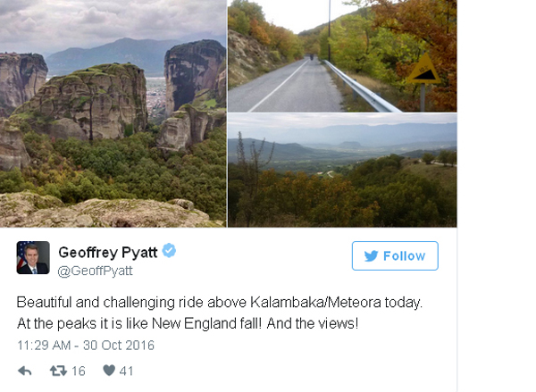
Task: Click the Twitter bird icon in Follow
Action: pyautogui.click(x=371, y=255)
